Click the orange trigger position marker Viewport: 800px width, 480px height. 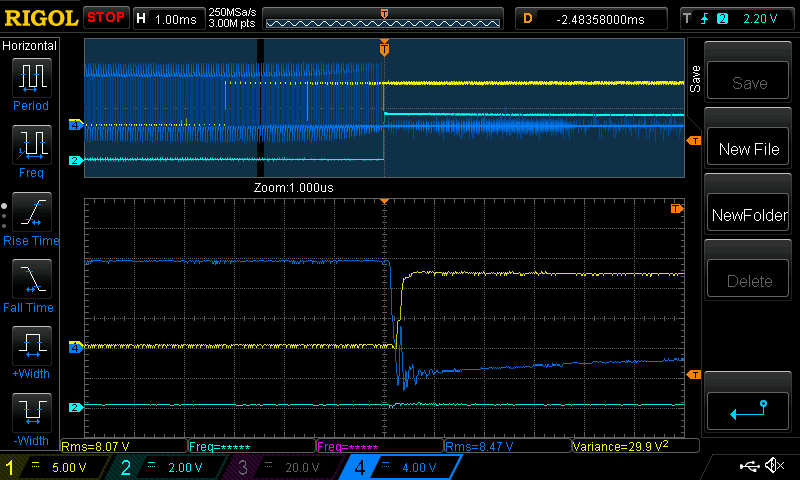pos(384,47)
